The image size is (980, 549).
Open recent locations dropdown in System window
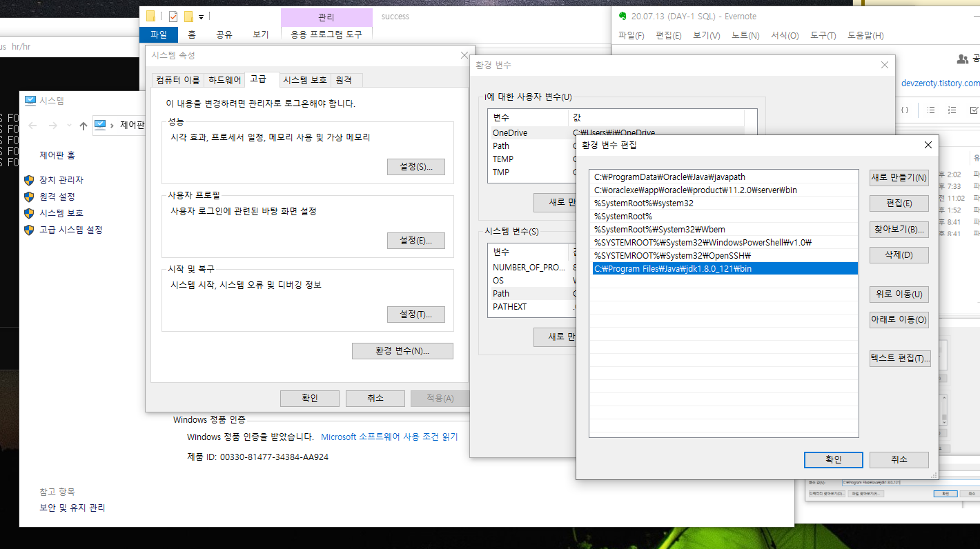tap(69, 126)
